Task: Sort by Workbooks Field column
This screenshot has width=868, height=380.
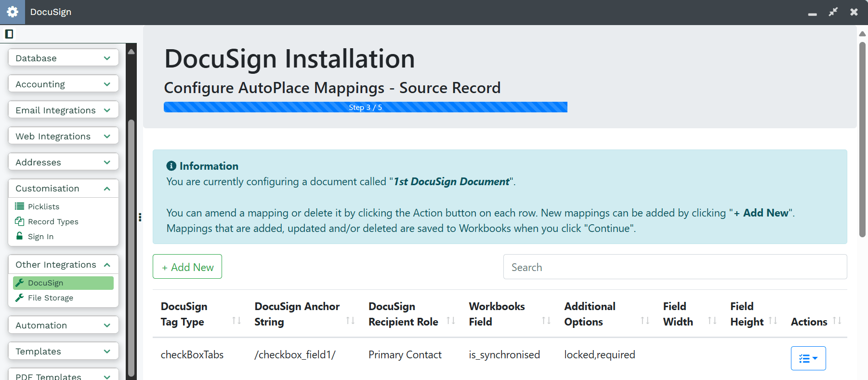Action: pyautogui.click(x=546, y=321)
